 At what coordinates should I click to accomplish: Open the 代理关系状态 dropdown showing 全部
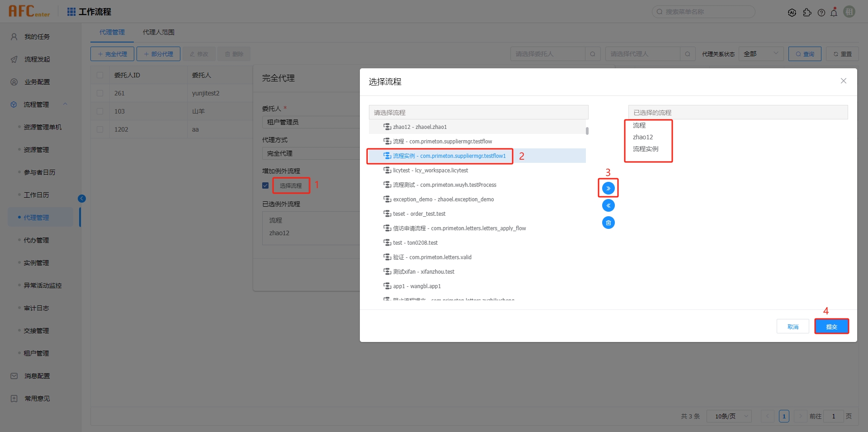pyautogui.click(x=761, y=53)
